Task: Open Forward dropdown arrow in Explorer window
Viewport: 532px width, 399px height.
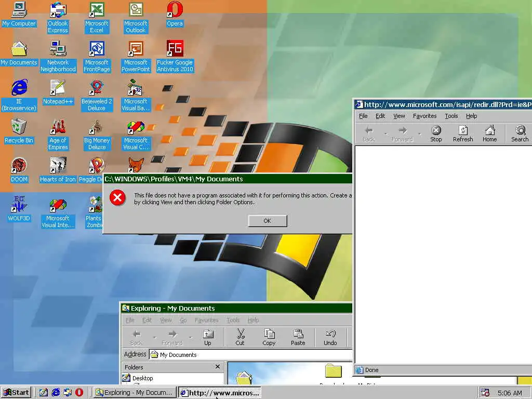Action: pos(190,338)
